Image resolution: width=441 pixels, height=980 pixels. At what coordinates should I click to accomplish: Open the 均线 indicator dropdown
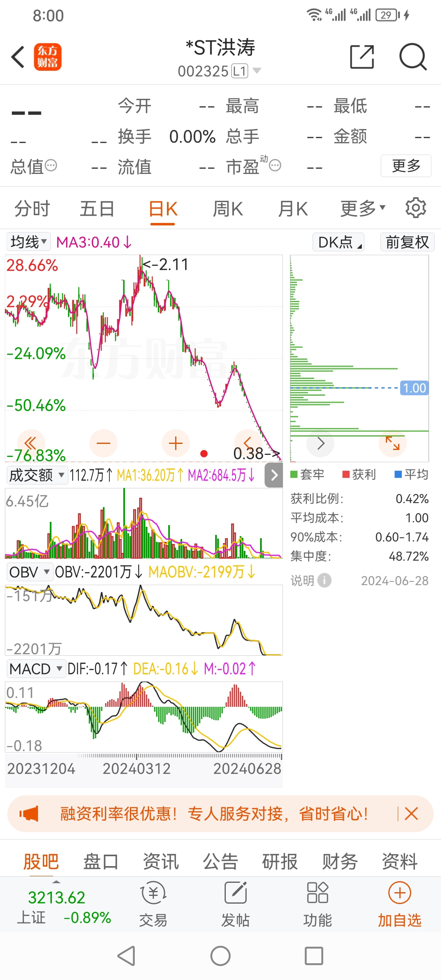tap(28, 242)
